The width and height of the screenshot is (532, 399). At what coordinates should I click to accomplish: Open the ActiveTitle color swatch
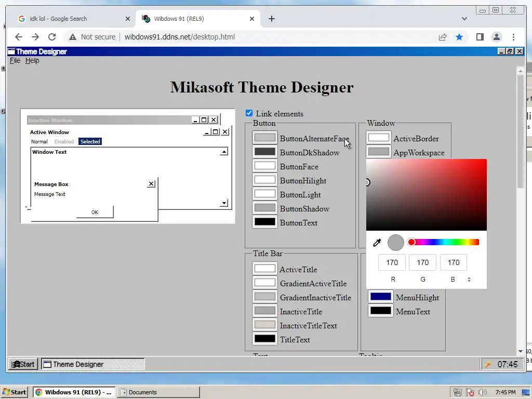click(x=264, y=269)
